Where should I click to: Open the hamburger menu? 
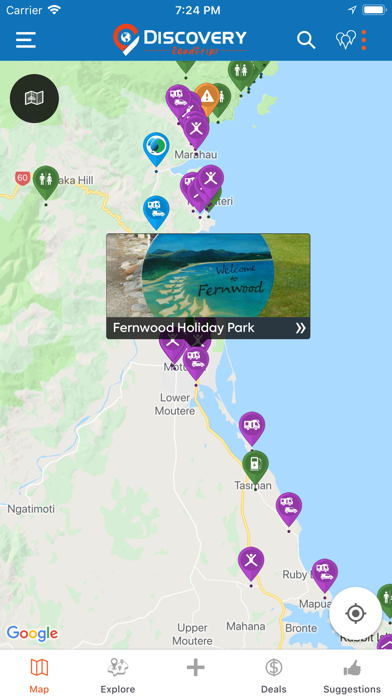26,40
